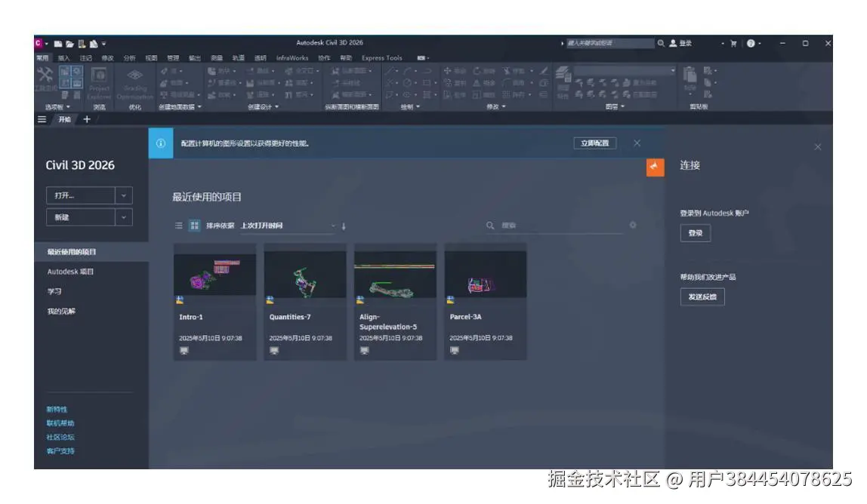Screen dimensions: 867x504
Task: Click the 登录 button to sign in to Autodesk
Action: click(x=696, y=233)
